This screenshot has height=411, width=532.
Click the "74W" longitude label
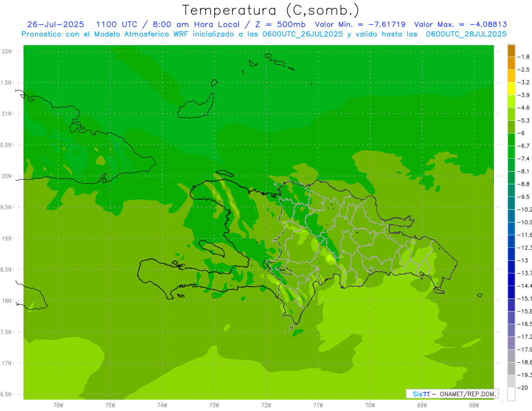click(x=162, y=405)
